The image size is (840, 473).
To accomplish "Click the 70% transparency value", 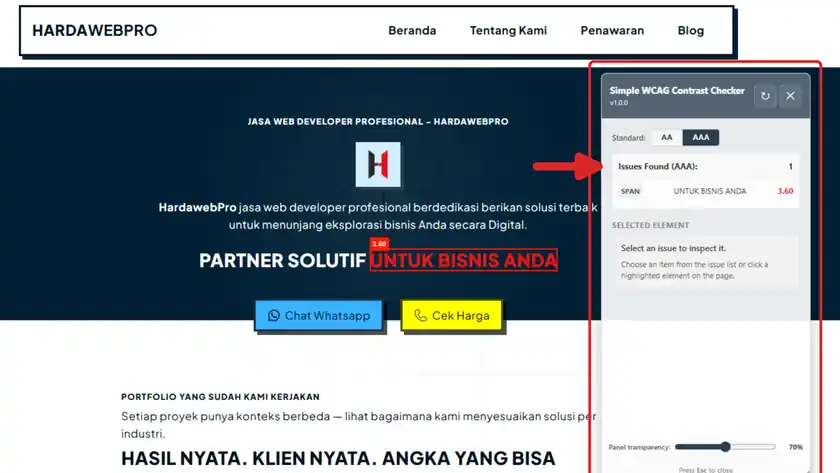I will pos(796,447).
